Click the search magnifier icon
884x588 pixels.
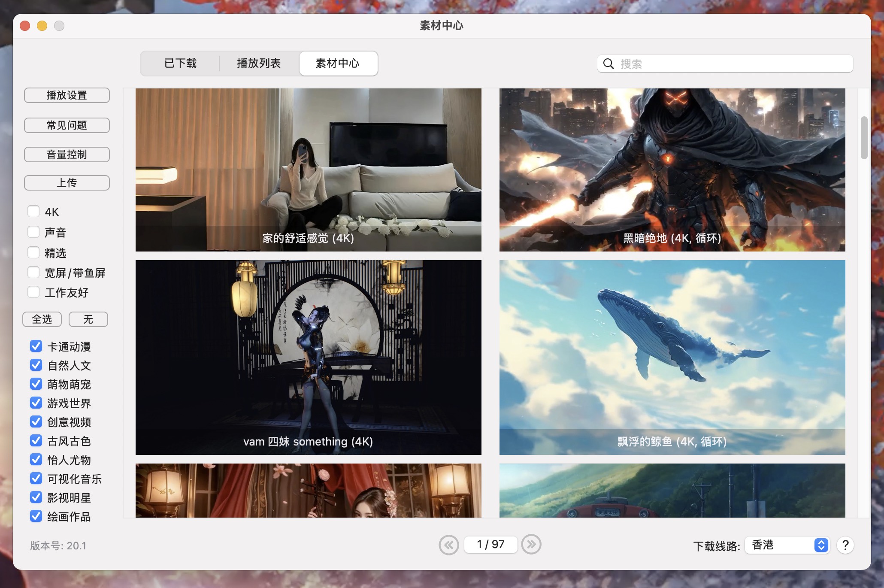click(x=608, y=64)
